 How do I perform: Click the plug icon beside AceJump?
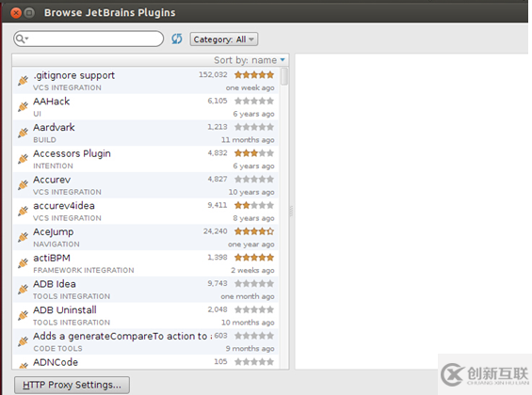23,237
